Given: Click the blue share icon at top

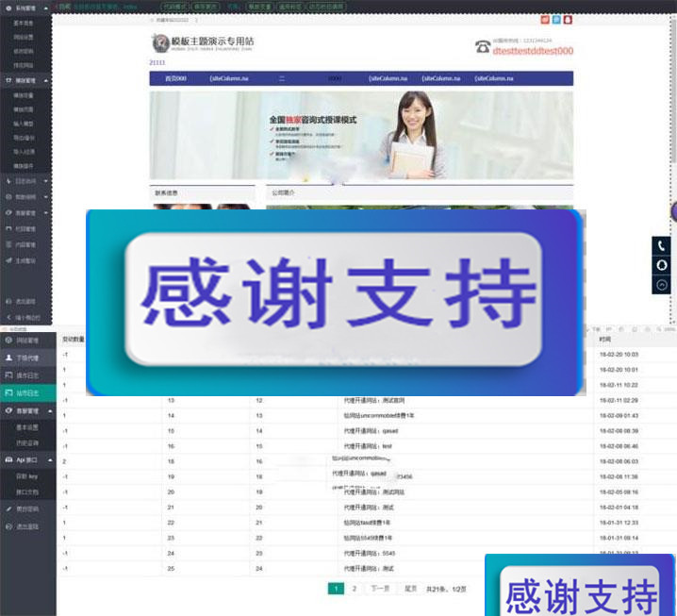Looking at the screenshot, I should coord(556,19).
